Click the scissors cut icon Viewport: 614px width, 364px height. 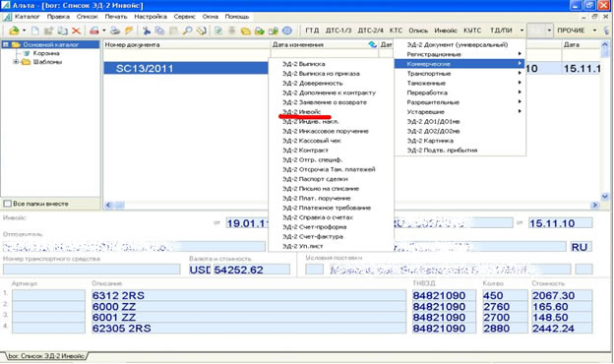pos(147,30)
